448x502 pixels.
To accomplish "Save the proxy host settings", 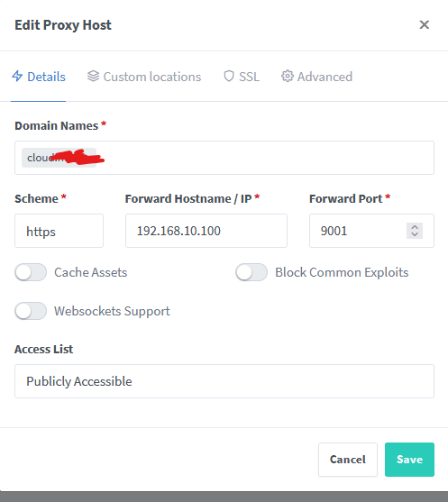I will [x=409, y=460].
